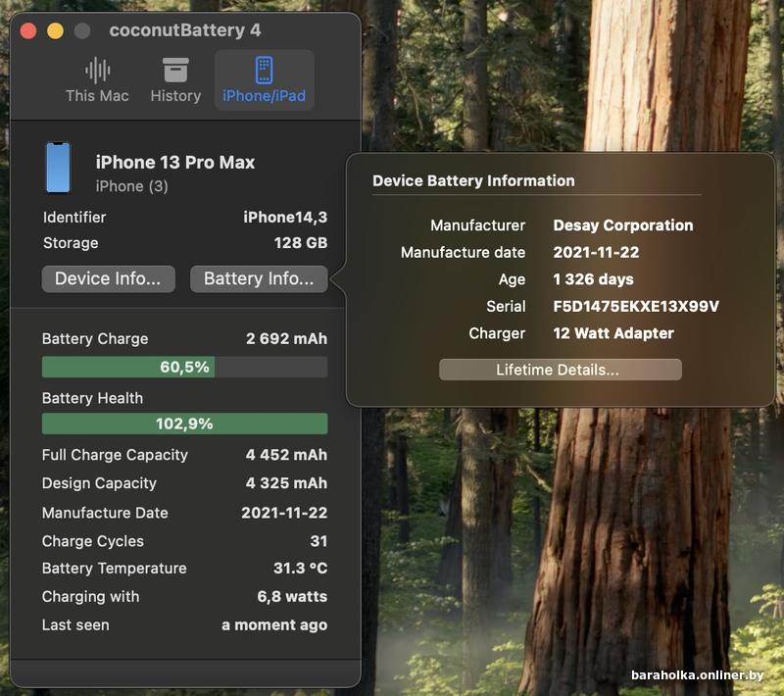Click the blue iPhone device icon
This screenshot has height=696, width=784.
pos(59,168)
